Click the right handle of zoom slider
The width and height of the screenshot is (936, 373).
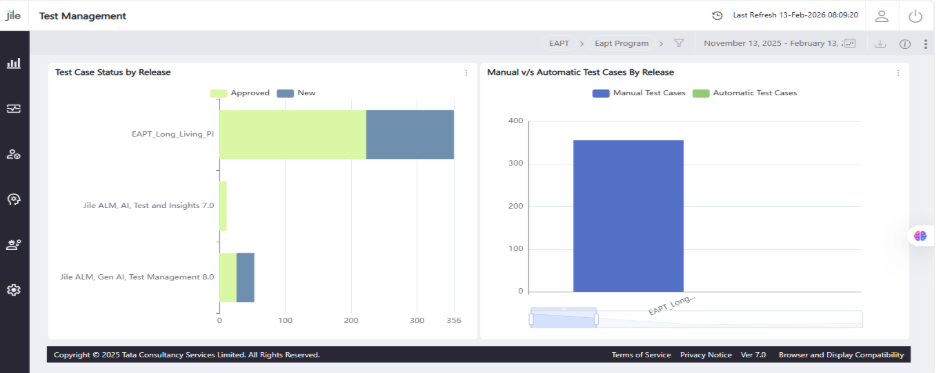[x=596, y=319]
